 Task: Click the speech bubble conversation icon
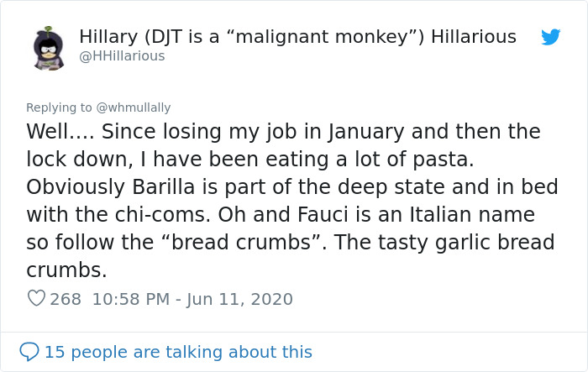pos(29,351)
